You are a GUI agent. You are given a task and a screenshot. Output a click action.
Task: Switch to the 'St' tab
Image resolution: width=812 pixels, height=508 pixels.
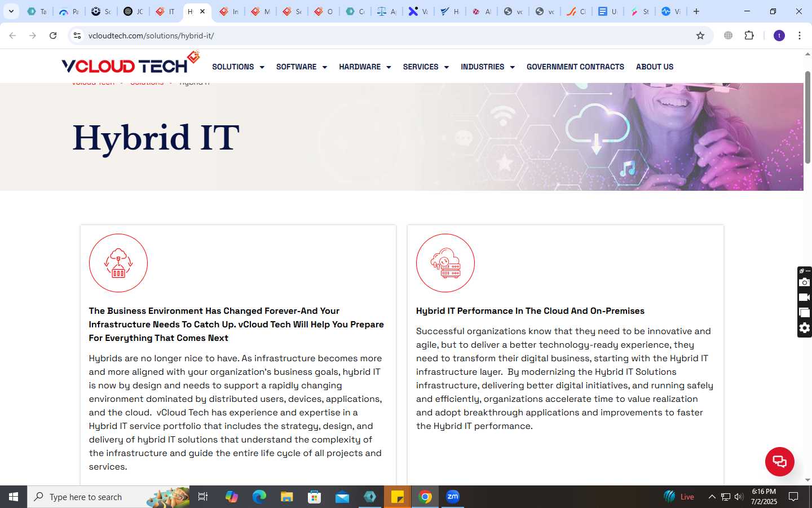pos(639,11)
